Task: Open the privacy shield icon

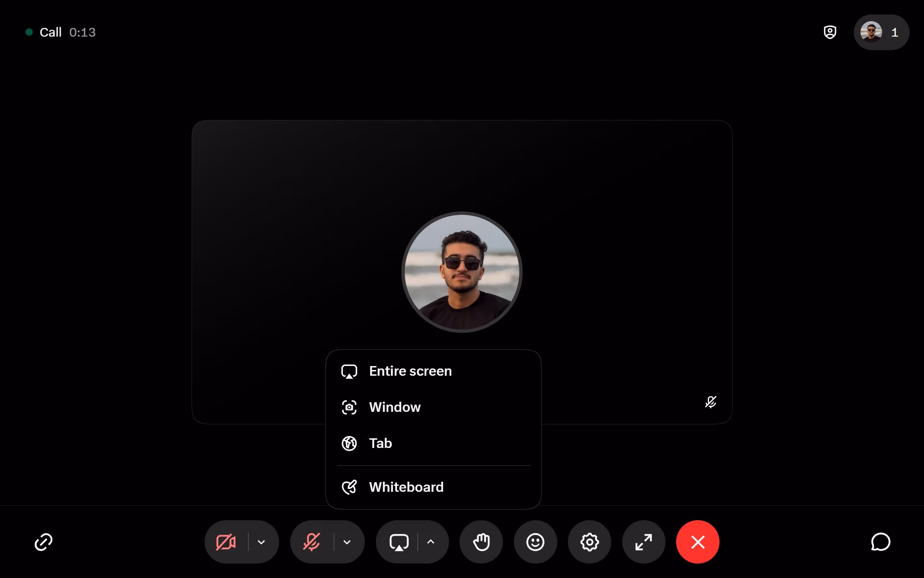Action: [x=830, y=32]
